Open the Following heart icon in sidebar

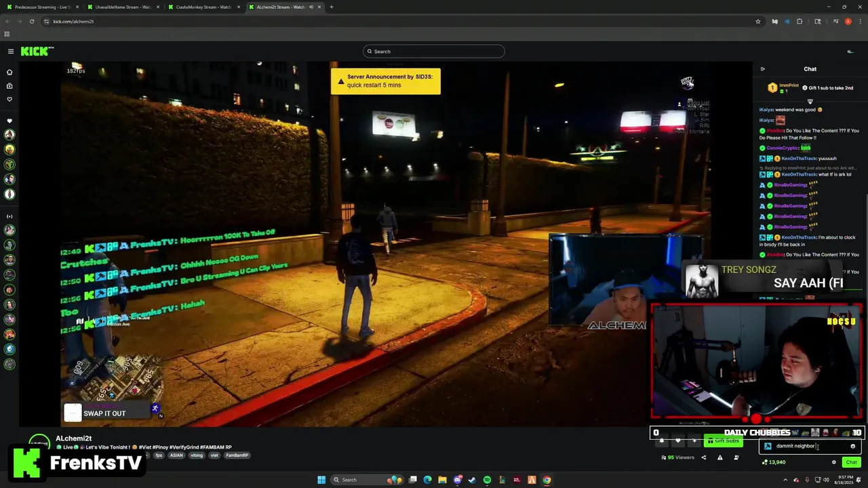(9, 100)
